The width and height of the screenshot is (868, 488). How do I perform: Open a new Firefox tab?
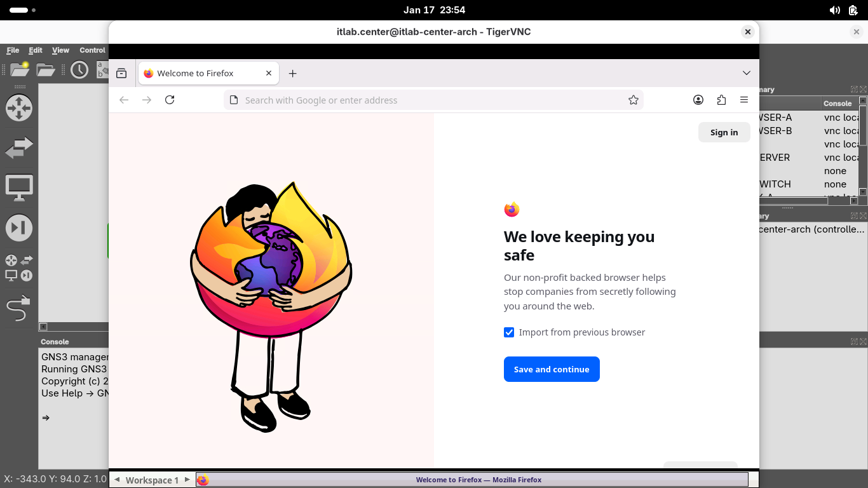(x=292, y=74)
